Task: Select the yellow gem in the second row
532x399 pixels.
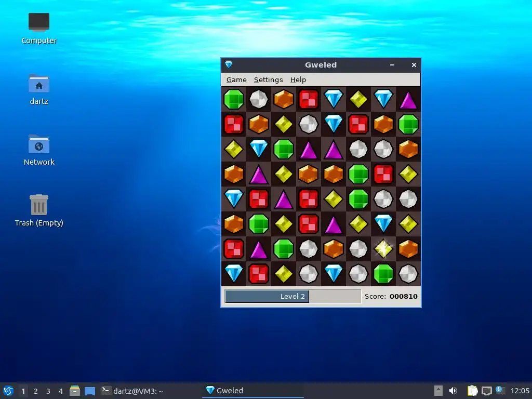Action: pos(284,124)
